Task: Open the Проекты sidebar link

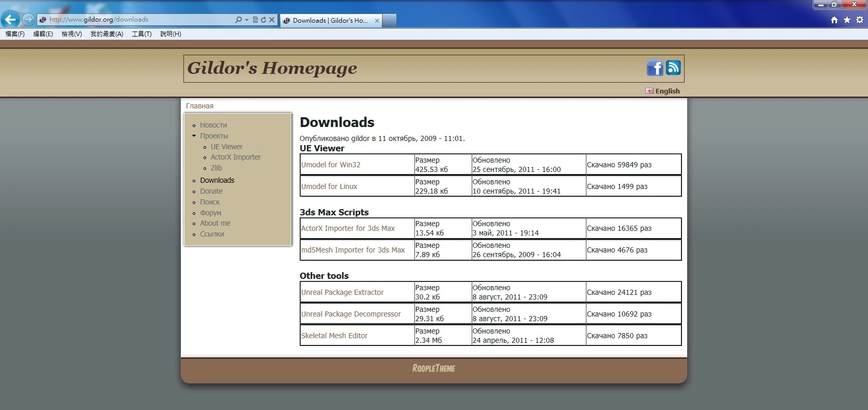Action: click(x=214, y=136)
